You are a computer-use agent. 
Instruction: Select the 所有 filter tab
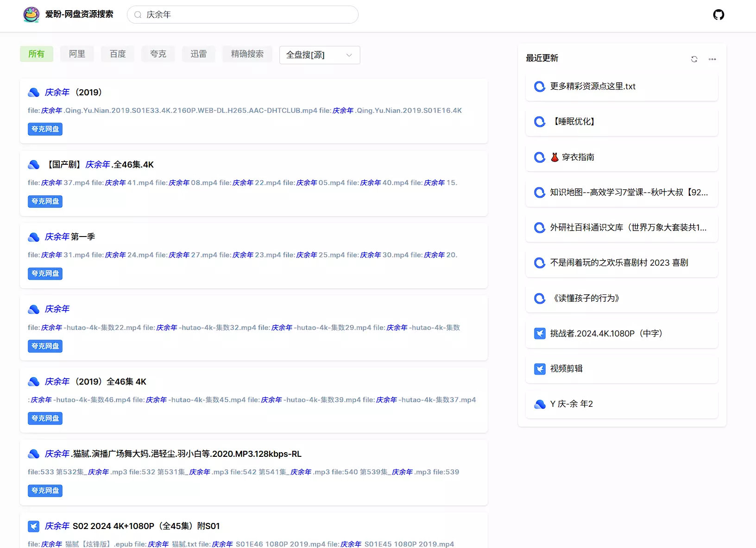(x=37, y=54)
